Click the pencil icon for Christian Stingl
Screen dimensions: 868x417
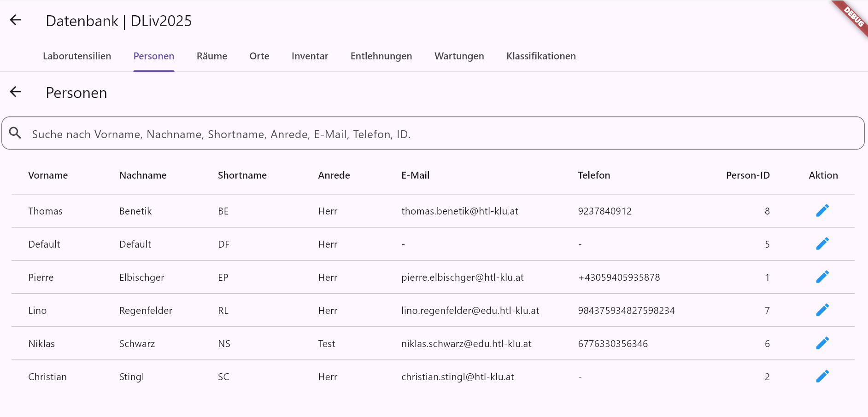(822, 376)
